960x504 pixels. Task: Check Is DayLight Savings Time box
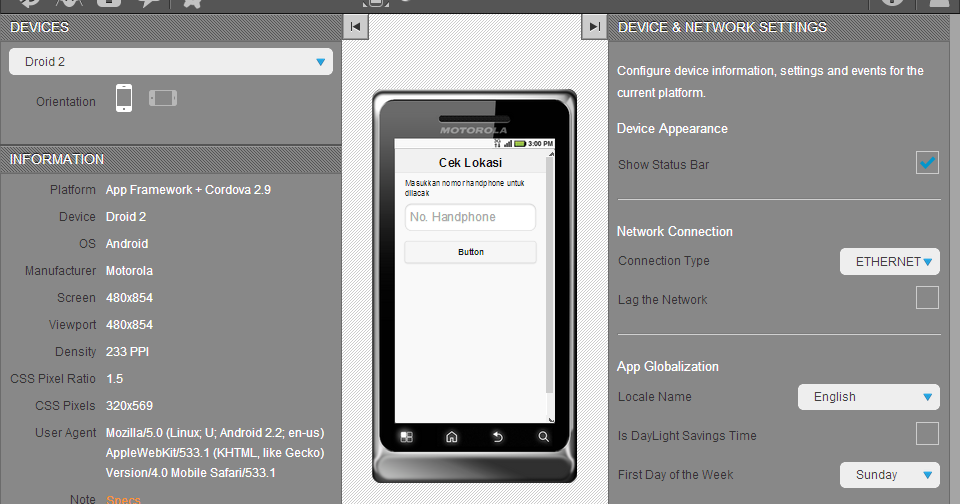click(927, 434)
